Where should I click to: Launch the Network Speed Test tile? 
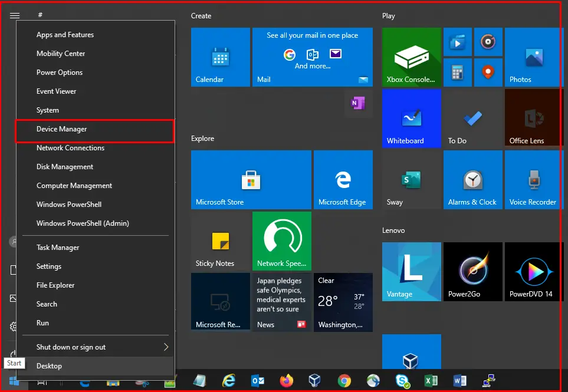tap(282, 241)
